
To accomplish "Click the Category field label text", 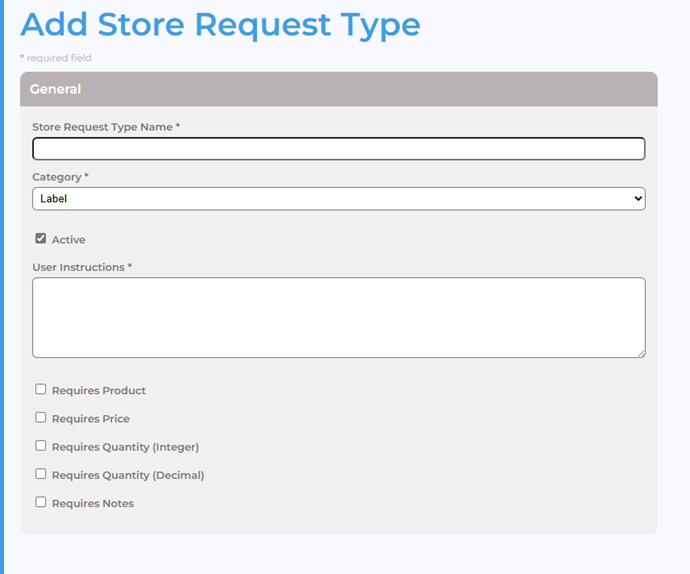I will (59, 177).
